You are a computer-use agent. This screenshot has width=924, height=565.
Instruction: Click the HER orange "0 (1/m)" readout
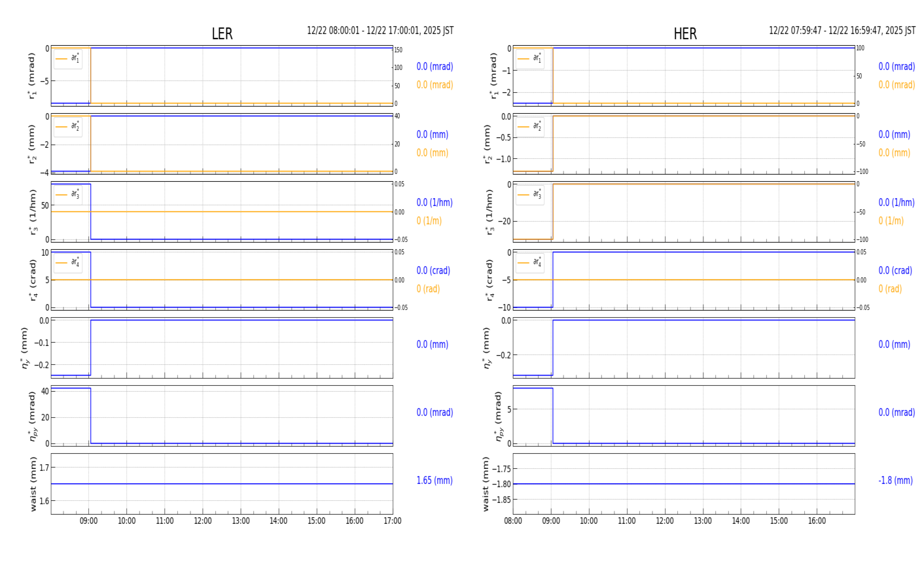click(891, 221)
